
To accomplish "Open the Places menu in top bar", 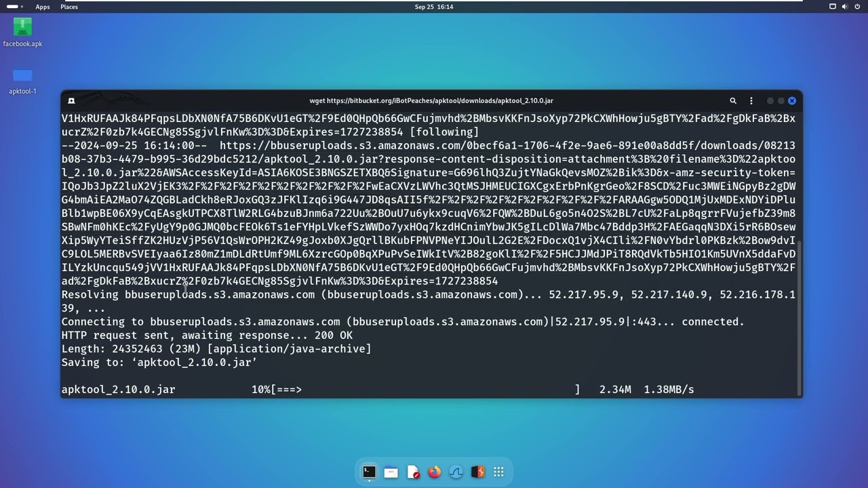I will 69,7.
